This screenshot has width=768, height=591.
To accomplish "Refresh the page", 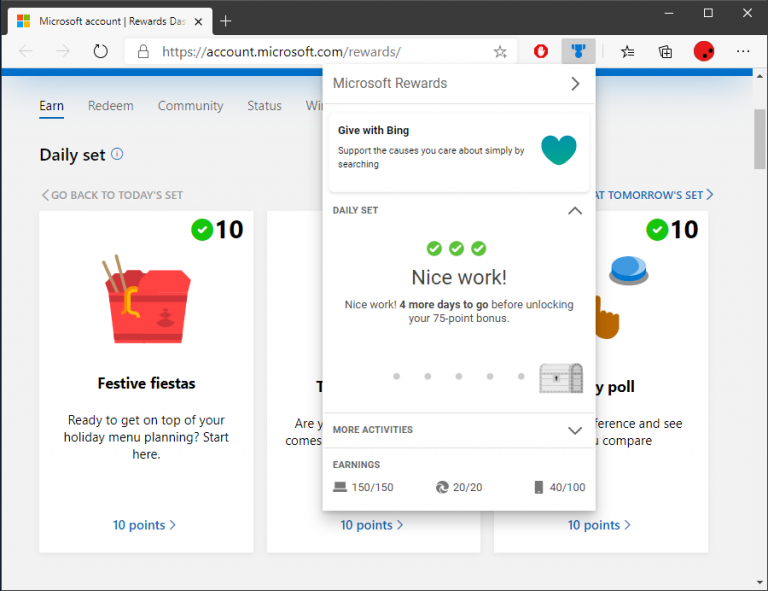I will [100, 51].
